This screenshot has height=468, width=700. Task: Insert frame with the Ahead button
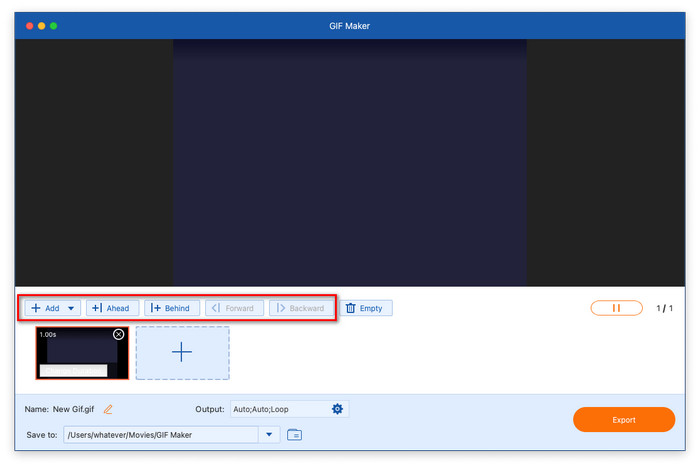coord(112,308)
